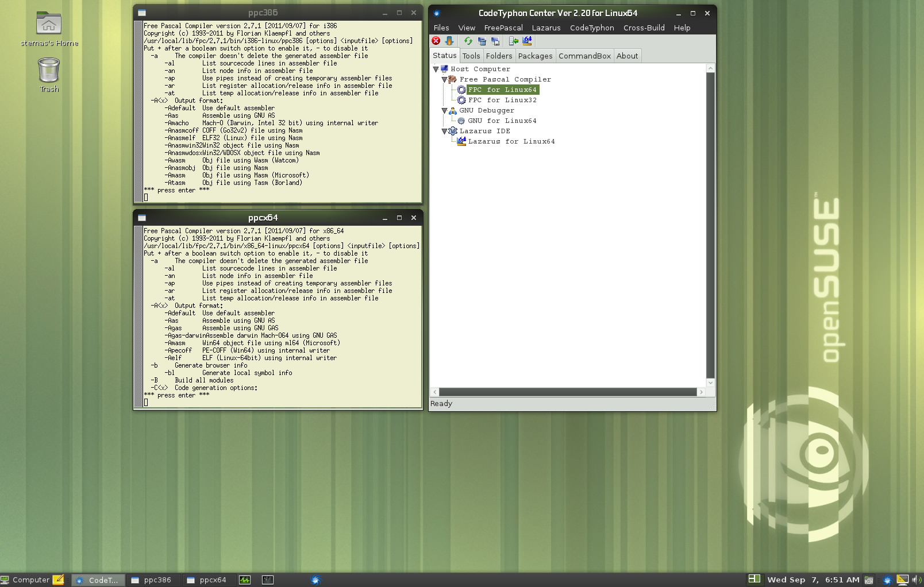Viewport: 924px width, 587px height.
Task: Collapse the Free Pascal Compiler node
Action: coord(444,79)
